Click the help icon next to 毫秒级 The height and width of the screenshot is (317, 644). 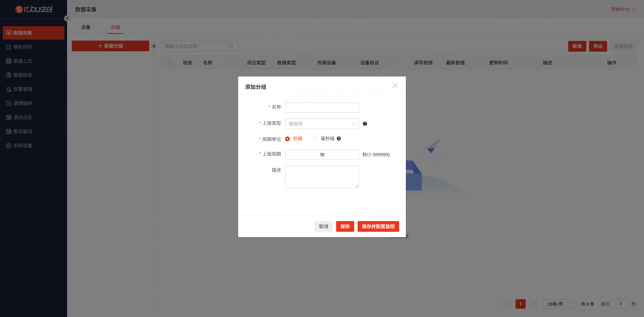click(x=339, y=139)
